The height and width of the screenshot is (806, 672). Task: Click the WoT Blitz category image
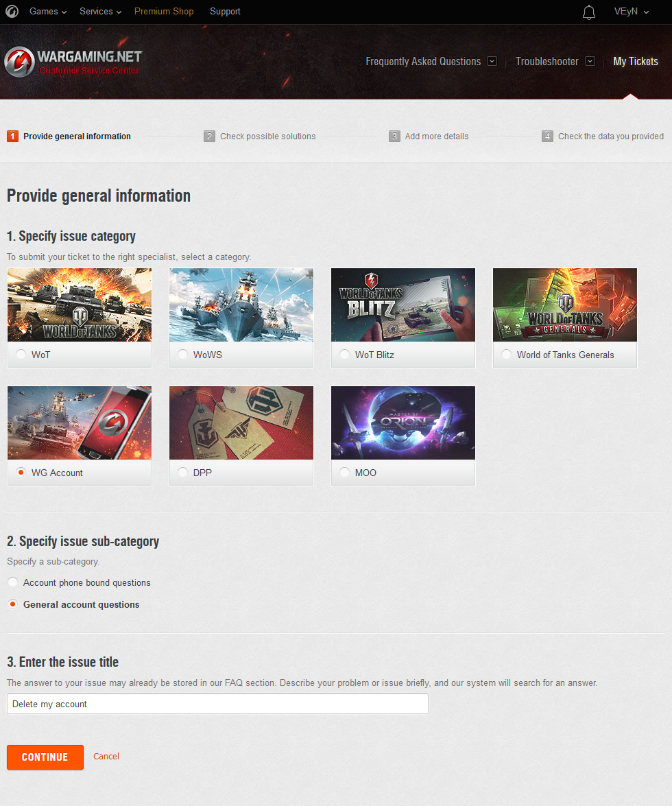click(403, 305)
